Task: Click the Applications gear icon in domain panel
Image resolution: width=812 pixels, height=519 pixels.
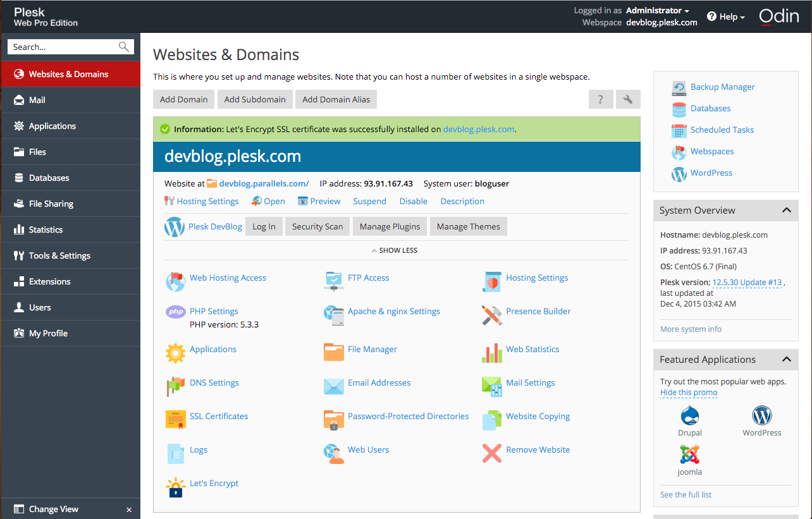Action: coord(175,353)
